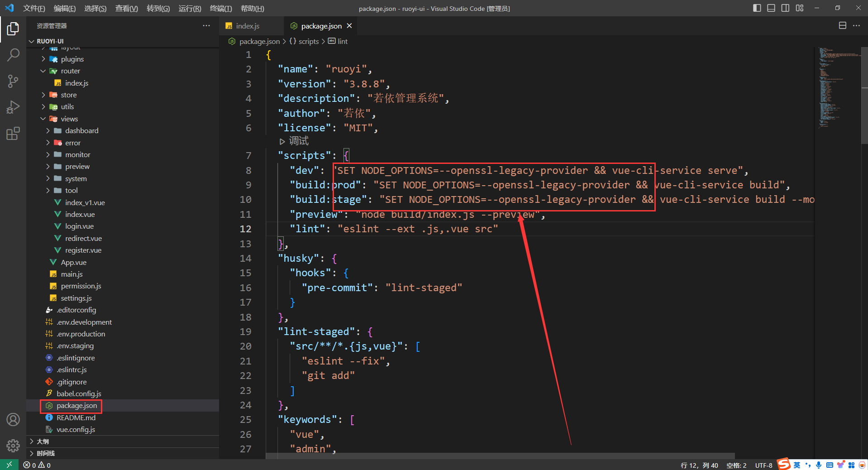Click the microphone icon in IME toolbar
This screenshot has width=868, height=470.
(x=819, y=465)
